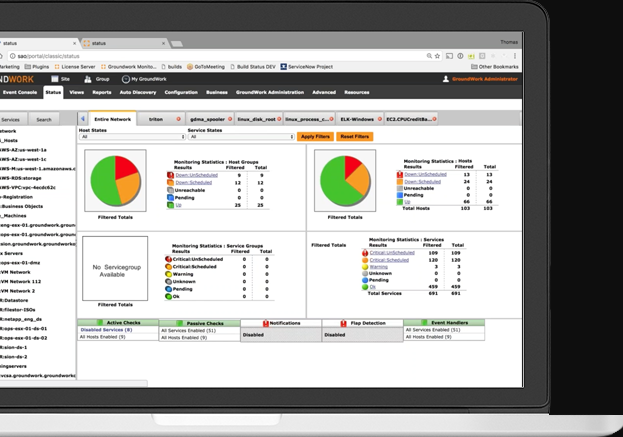Click the Notifications red alert icon

266,323
